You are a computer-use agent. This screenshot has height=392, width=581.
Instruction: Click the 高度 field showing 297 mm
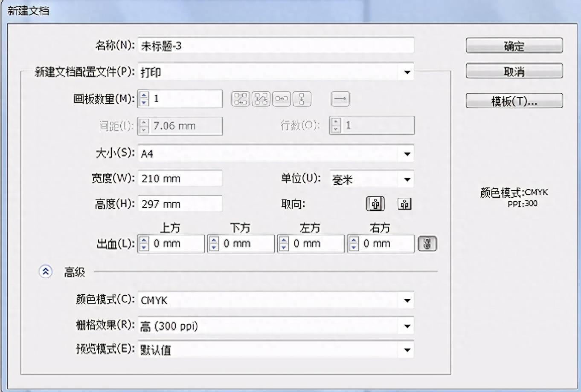pos(180,204)
